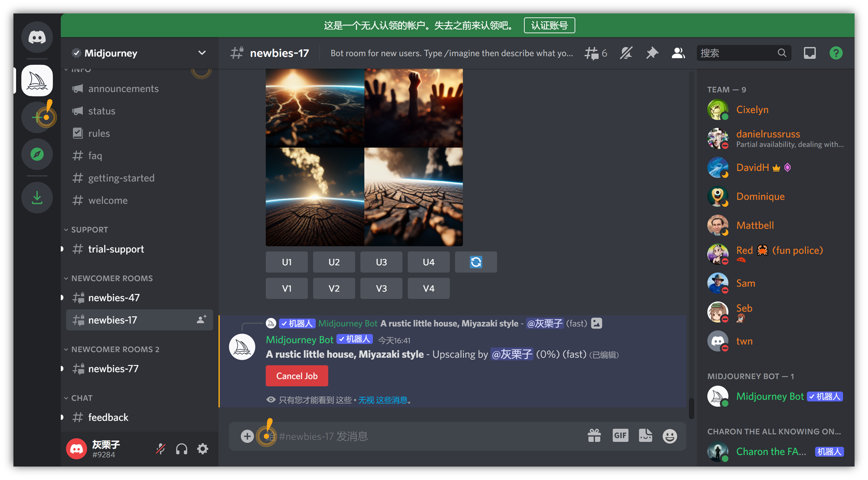
Task: Click the Download Apps icon
Action: click(37, 198)
